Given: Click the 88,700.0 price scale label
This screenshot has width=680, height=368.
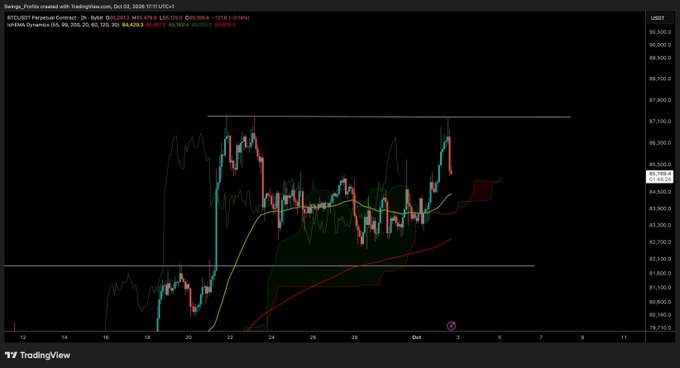Looking at the screenshot, I should click(x=660, y=79).
